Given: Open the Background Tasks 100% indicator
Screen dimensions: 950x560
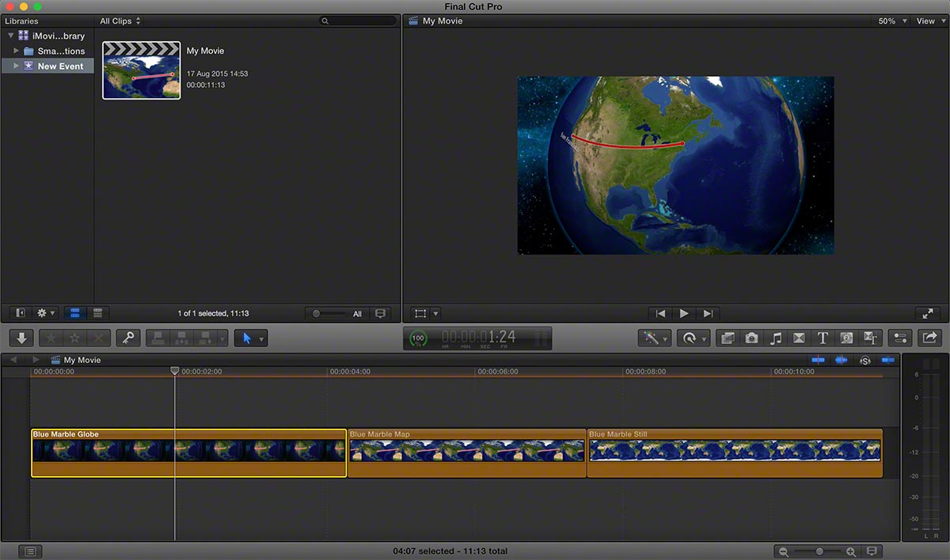Looking at the screenshot, I should pyautogui.click(x=418, y=339).
